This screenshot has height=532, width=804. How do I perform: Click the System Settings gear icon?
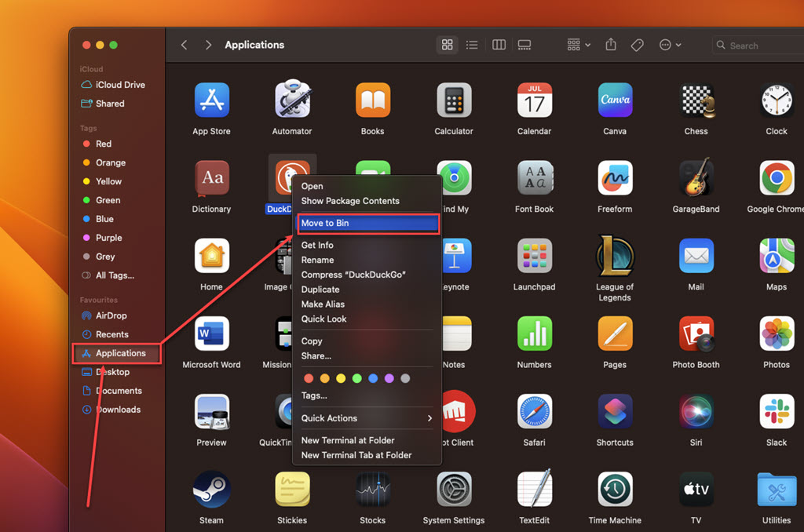[454, 490]
